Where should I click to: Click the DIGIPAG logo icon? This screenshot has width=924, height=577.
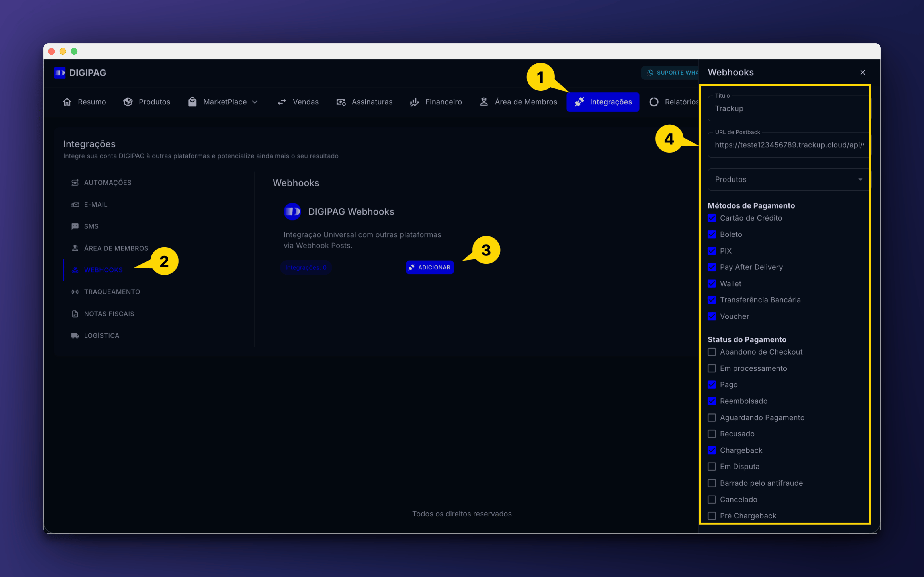[x=60, y=73]
